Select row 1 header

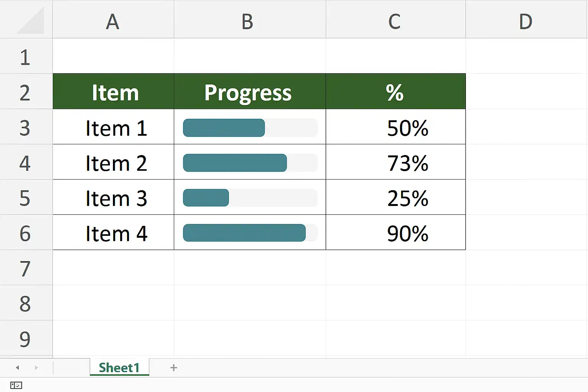25,57
